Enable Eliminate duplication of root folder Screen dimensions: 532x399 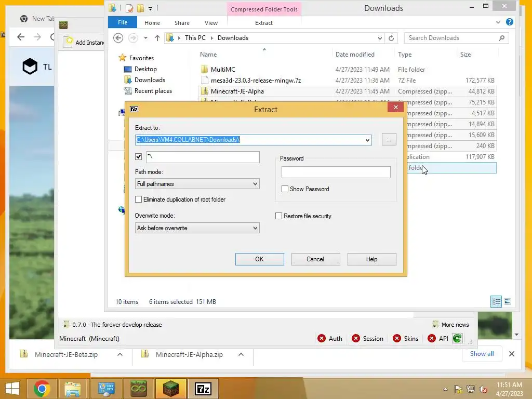[138, 199]
